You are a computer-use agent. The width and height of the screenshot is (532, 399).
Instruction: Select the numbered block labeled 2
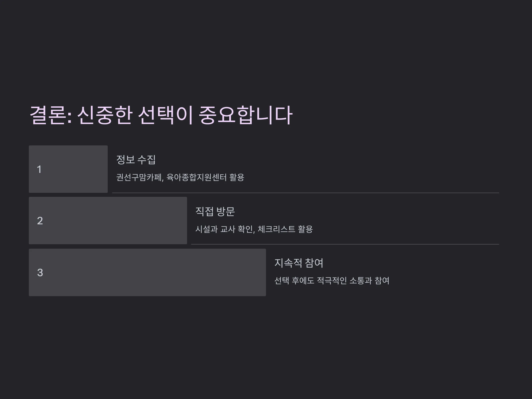click(108, 221)
